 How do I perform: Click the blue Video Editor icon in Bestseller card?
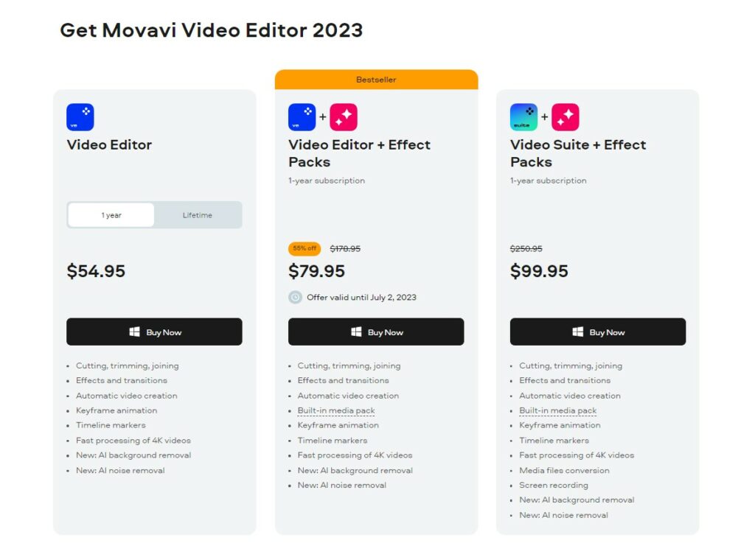point(302,117)
